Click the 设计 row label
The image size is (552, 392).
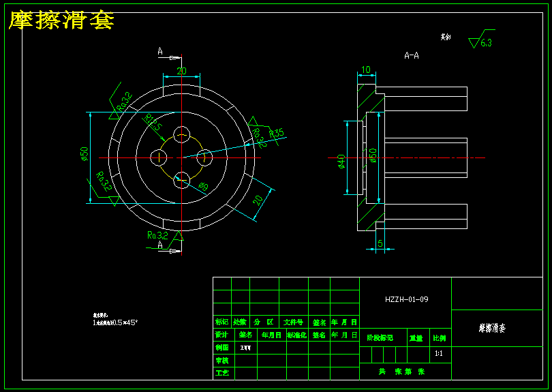(221, 335)
